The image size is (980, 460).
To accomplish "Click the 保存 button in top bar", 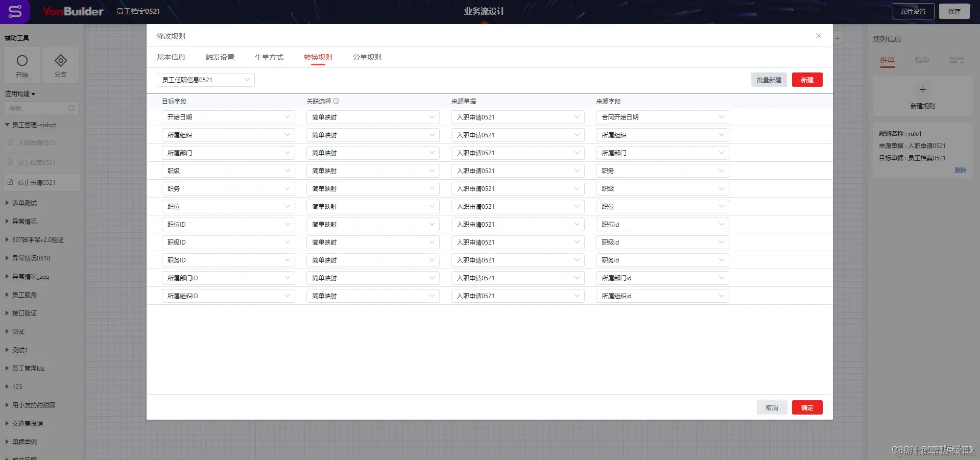I will [x=954, y=11].
